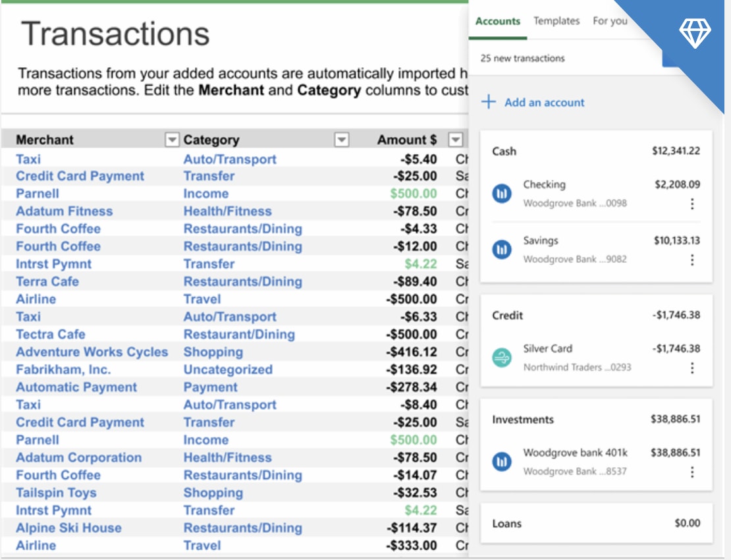Select the Loans section showing $0.00
The height and width of the screenshot is (560, 731).
596,523
